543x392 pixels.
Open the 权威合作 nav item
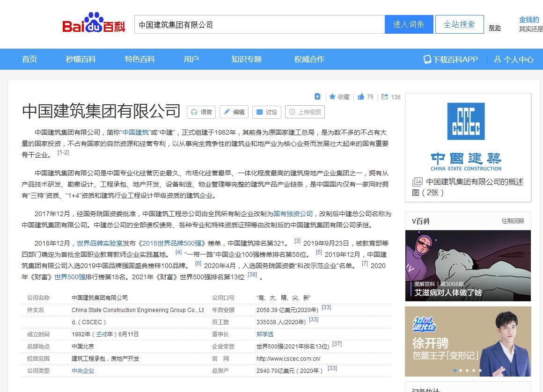(x=309, y=59)
